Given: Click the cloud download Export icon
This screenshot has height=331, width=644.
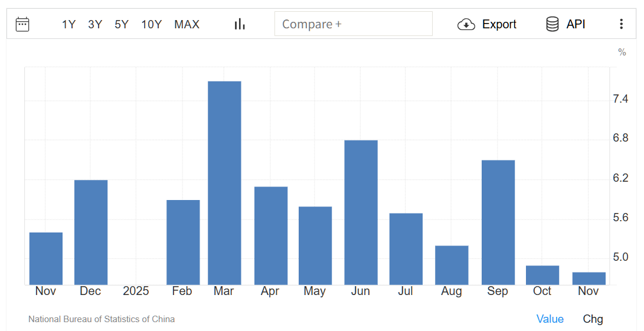Looking at the screenshot, I should pos(466,24).
